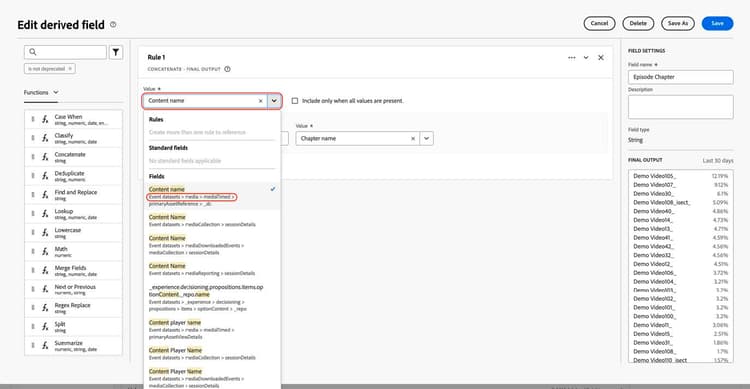Click the Delete button
This screenshot has height=389, width=750.
click(638, 23)
